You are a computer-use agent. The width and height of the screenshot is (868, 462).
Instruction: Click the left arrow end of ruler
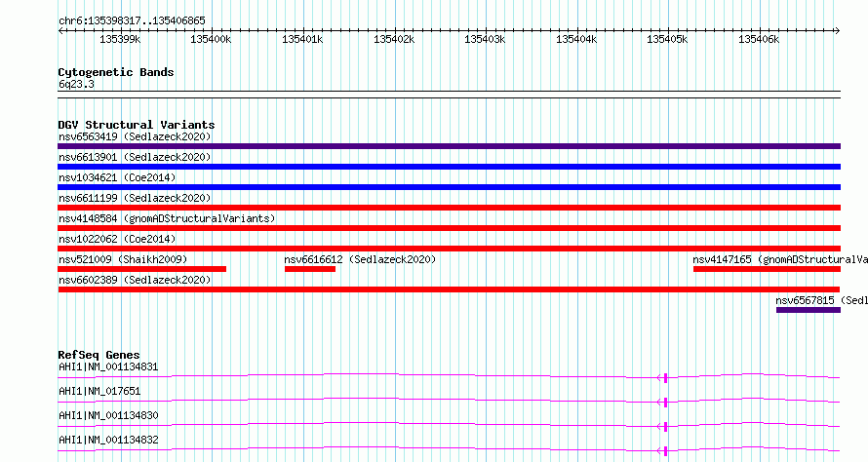point(60,31)
